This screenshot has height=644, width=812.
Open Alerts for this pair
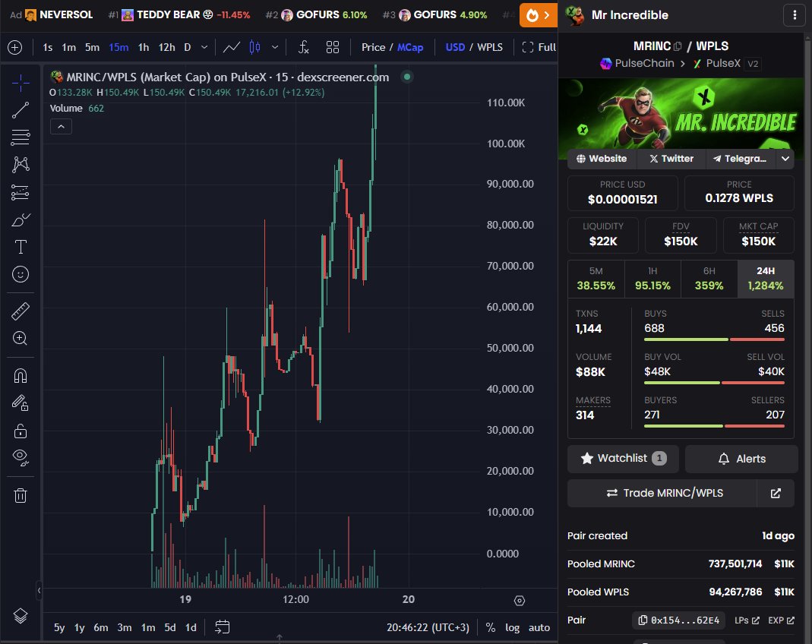tap(741, 459)
